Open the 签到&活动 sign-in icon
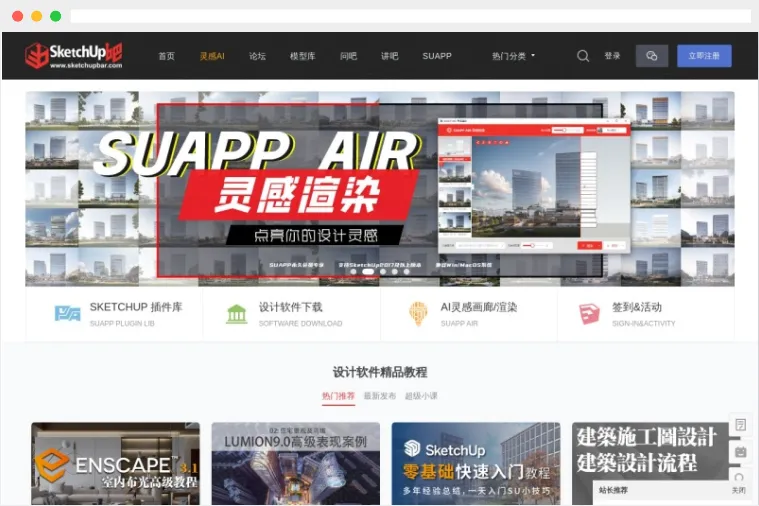The height and width of the screenshot is (506, 759). [x=589, y=314]
